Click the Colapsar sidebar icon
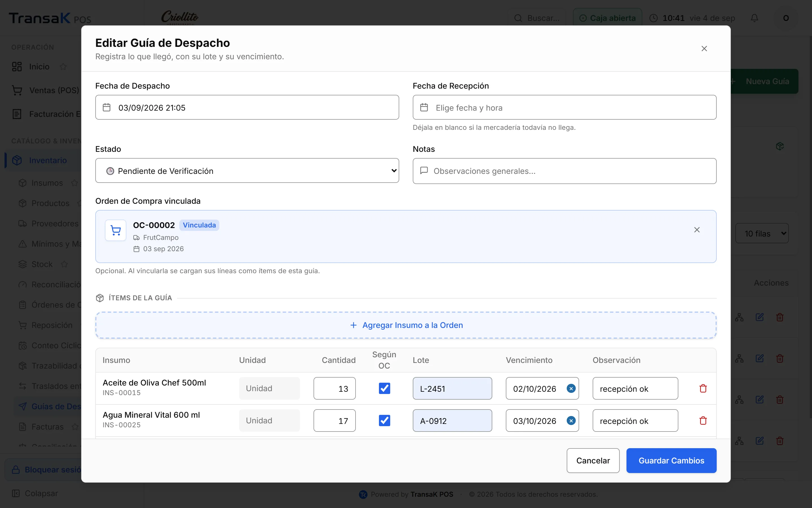 16,493
